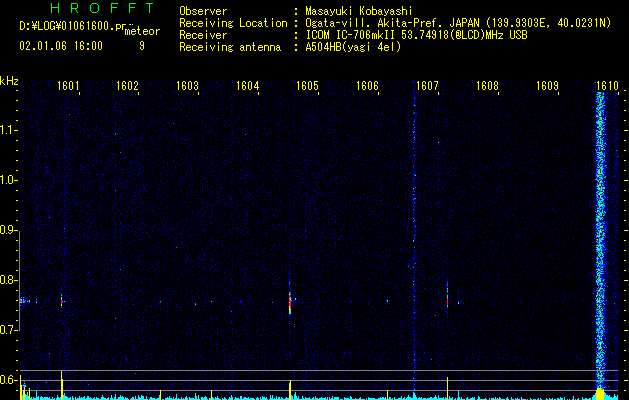Viewport: 629px width, 400px height.
Task: Click the 1610 time axis label
Action: (607, 86)
